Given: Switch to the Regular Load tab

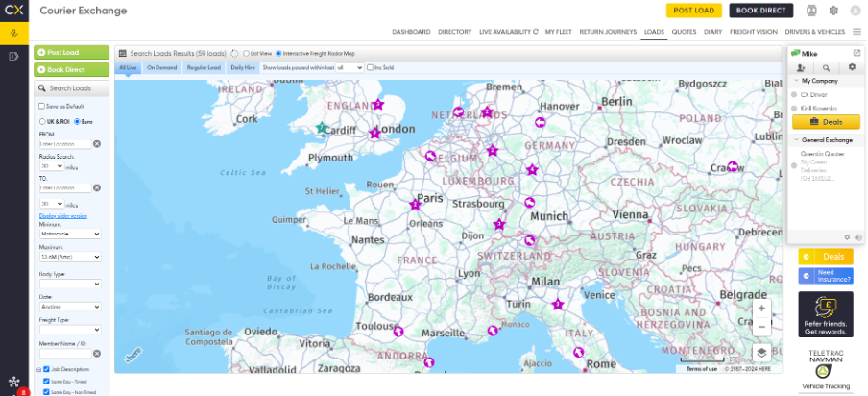Looking at the screenshot, I should [x=204, y=67].
